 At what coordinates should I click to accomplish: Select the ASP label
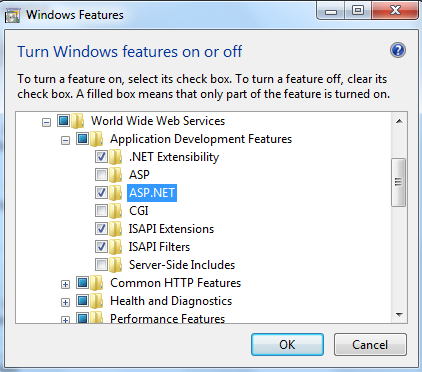(x=139, y=175)
